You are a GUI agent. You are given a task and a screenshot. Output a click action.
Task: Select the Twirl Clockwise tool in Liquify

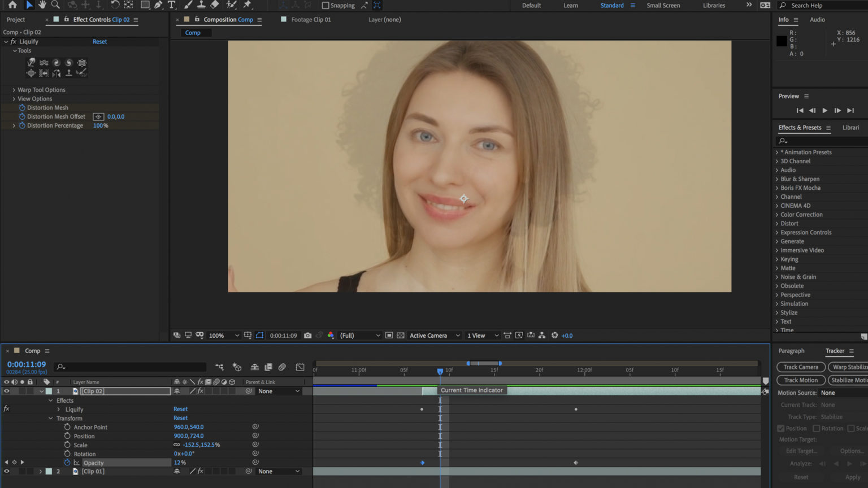coord(57,63)
